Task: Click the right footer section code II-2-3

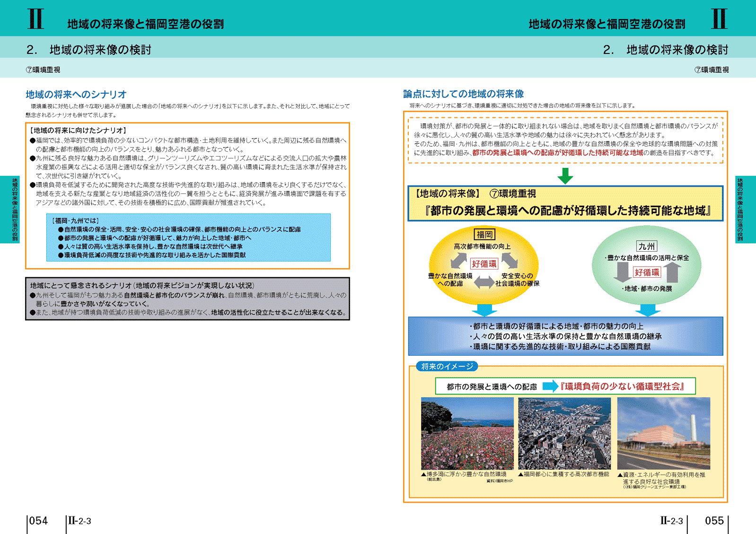Action: (672, 521)
